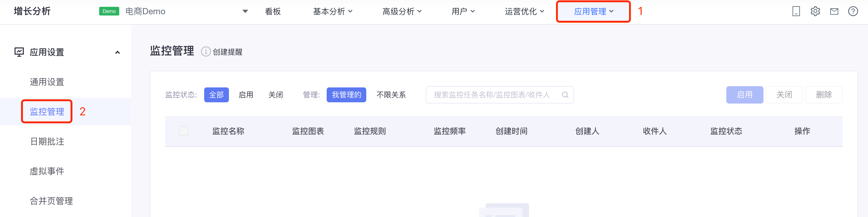Open the help question mark icon
868x217 pixels.
coord(853,11)
